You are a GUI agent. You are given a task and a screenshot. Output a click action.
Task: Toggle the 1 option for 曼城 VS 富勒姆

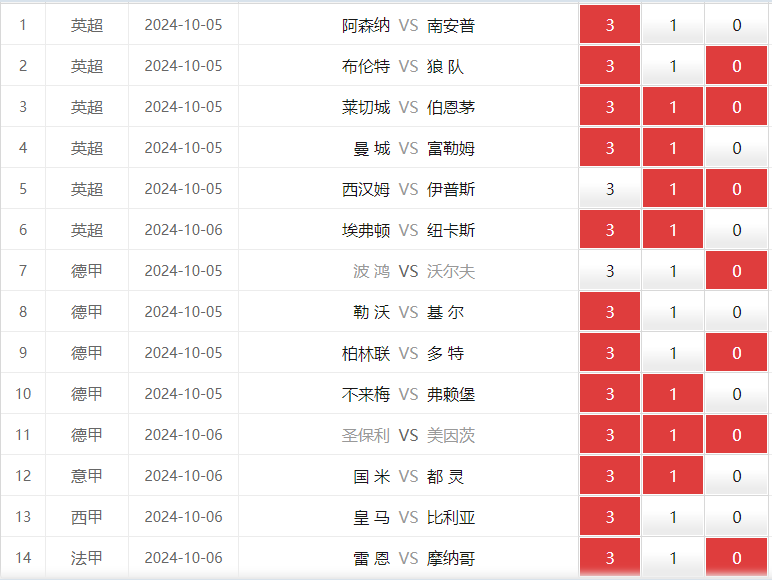tap(673, 148)
